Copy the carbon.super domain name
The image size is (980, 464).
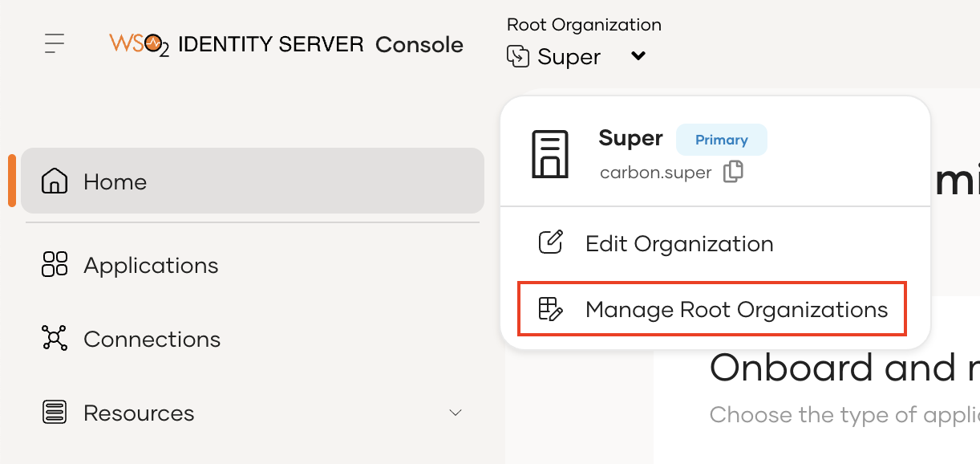click(733, 172)
